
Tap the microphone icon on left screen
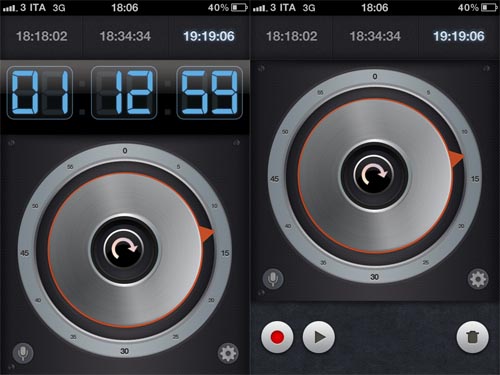(23, 353)
